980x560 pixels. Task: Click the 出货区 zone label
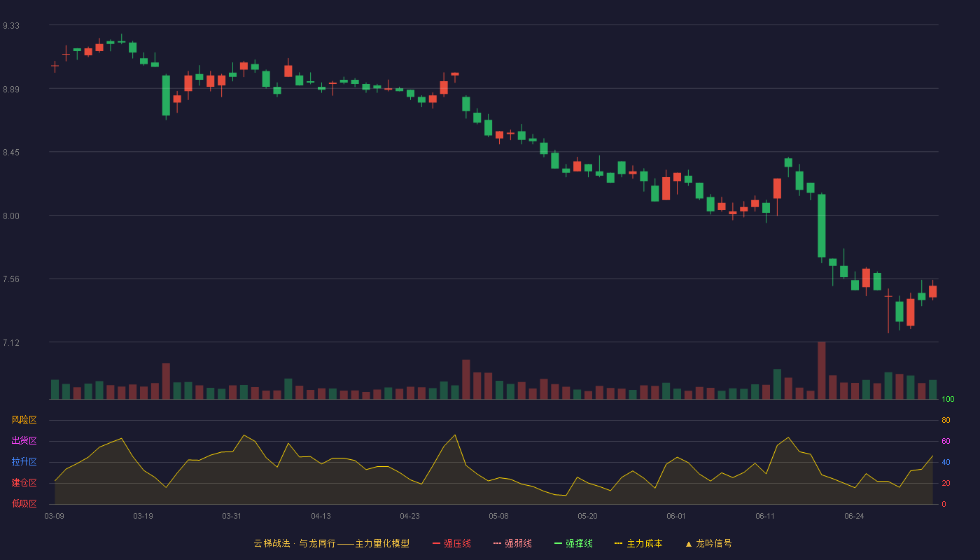tap(24, 441)
